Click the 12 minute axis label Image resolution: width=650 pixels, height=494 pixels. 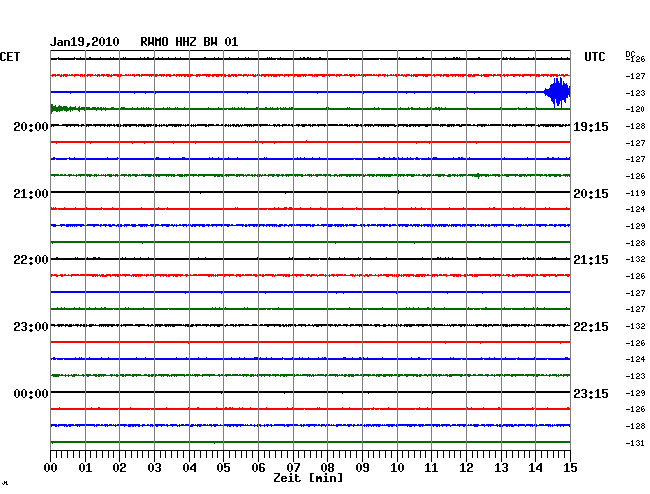466,468
